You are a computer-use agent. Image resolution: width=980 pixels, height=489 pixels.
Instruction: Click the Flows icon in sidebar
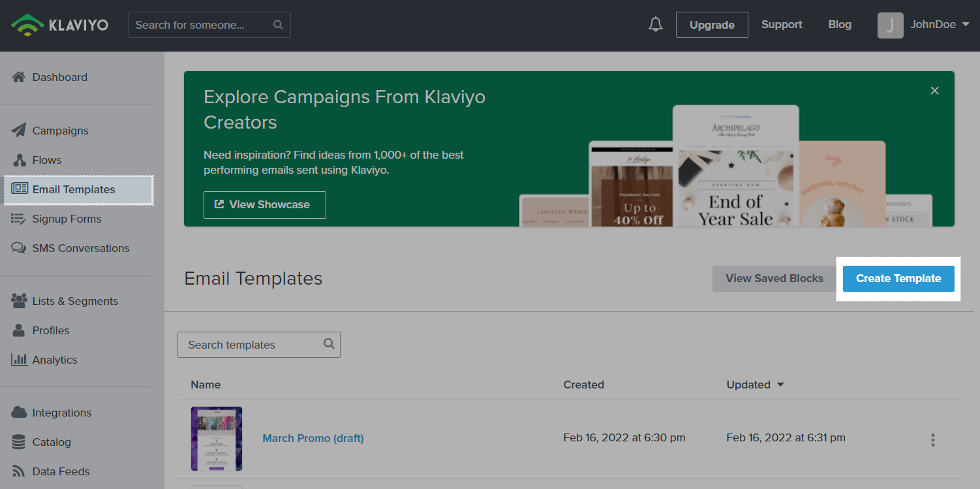19,160
